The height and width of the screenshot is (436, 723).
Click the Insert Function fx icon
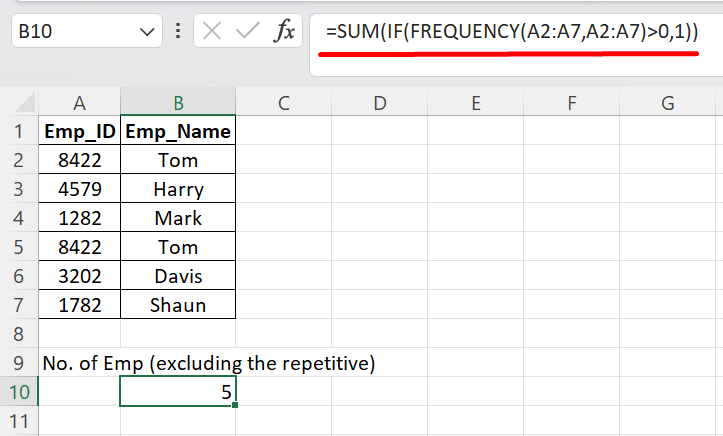click(x=284, y=31)
